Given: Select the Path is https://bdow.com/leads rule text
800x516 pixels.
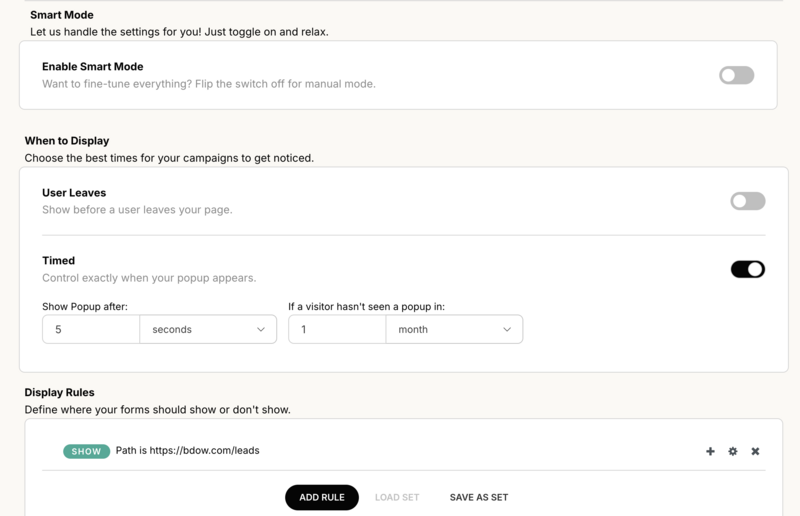Looking at the screenshot, I should (x=187, y=451).
